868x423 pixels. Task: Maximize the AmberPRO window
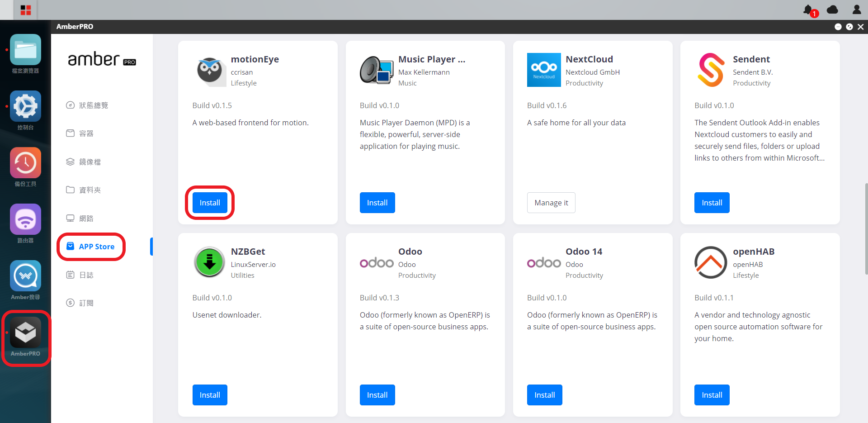point(849,27)
